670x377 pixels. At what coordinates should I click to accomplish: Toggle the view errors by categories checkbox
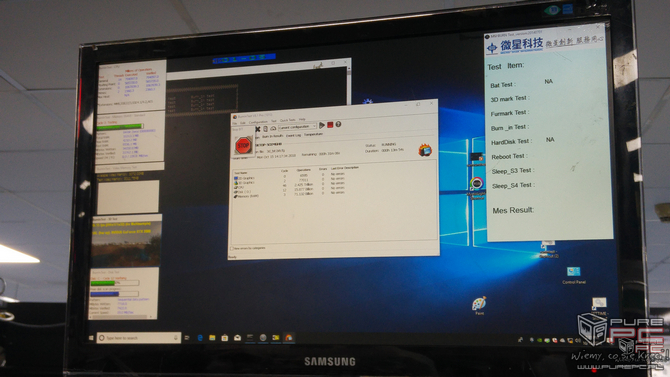pos(232,248)
